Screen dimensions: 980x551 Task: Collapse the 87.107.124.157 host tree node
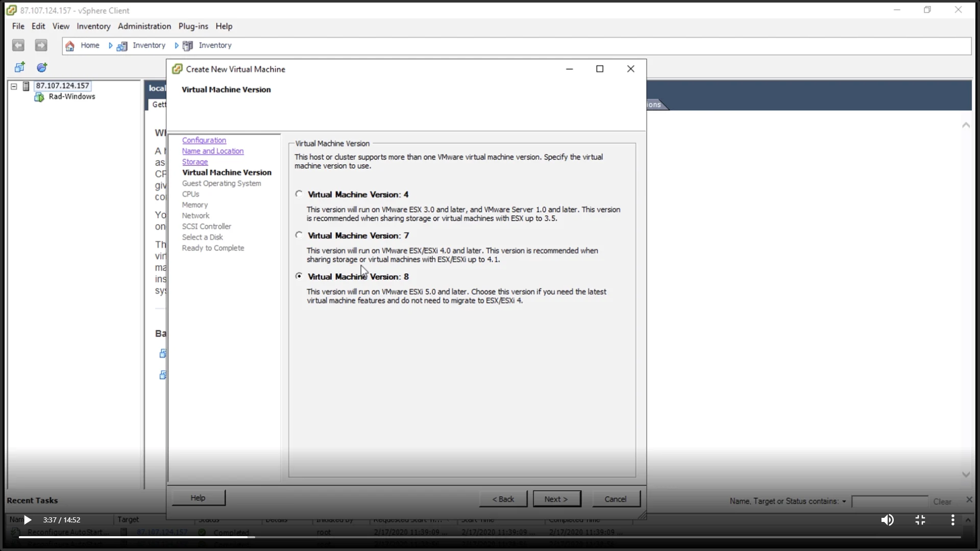(x=14, y=86)
